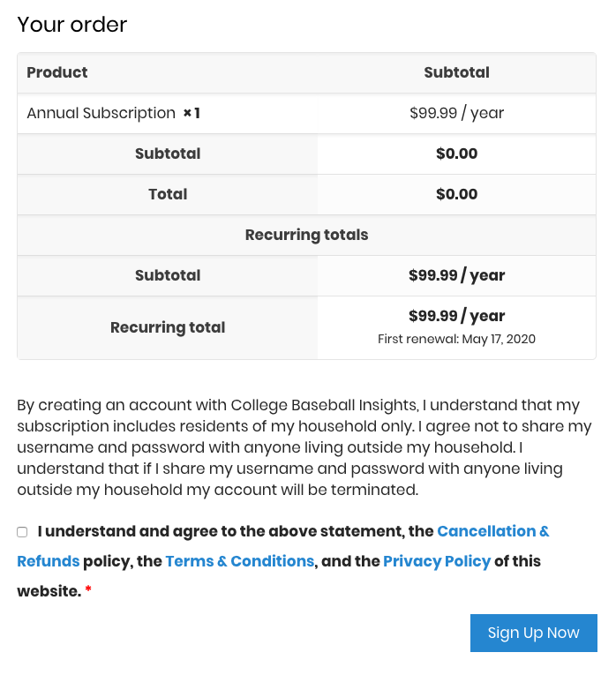Viewport: 616px width, 675px height.
Task: Click the Your order heading
Action: click(72, 25)
